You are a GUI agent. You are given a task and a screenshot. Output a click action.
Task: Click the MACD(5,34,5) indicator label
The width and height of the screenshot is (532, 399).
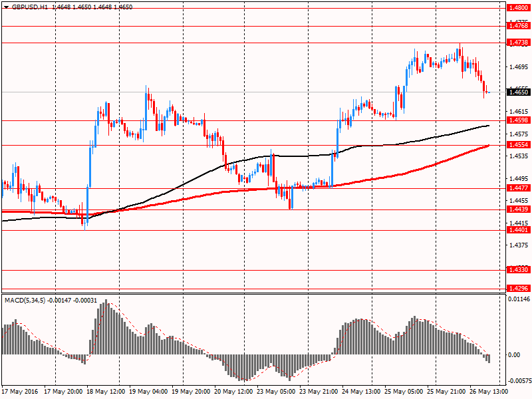[x=25, y=301]
